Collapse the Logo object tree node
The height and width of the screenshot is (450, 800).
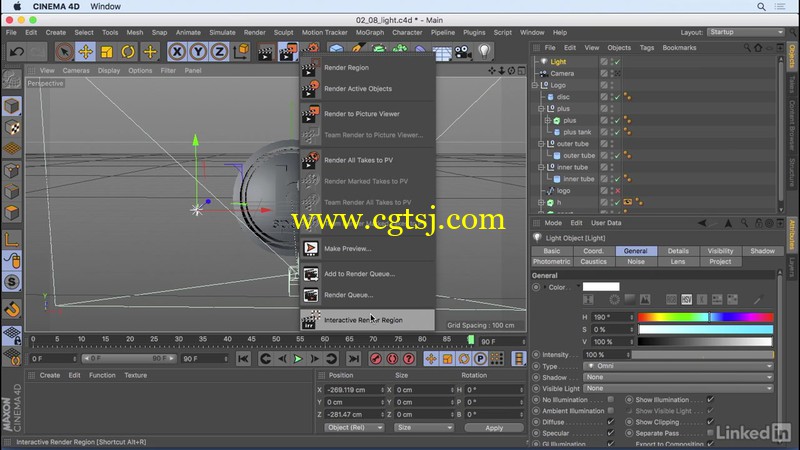pos(535,85)
